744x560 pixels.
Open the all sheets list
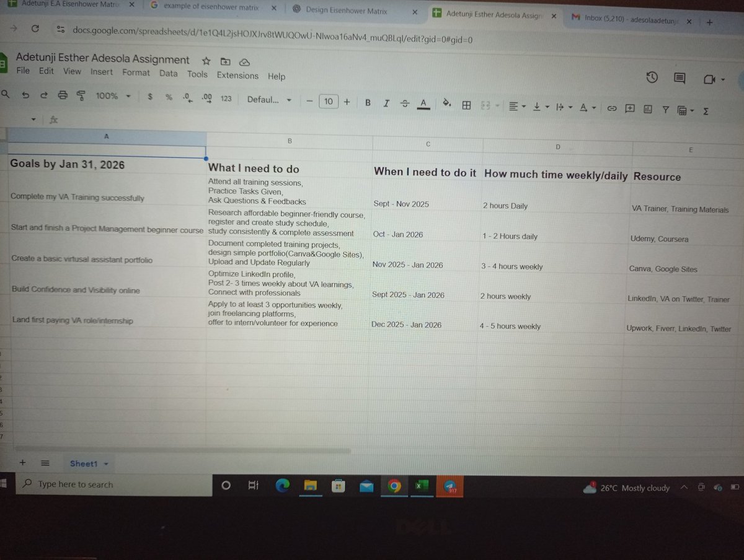pyautogui.click(x=45, y=463)
